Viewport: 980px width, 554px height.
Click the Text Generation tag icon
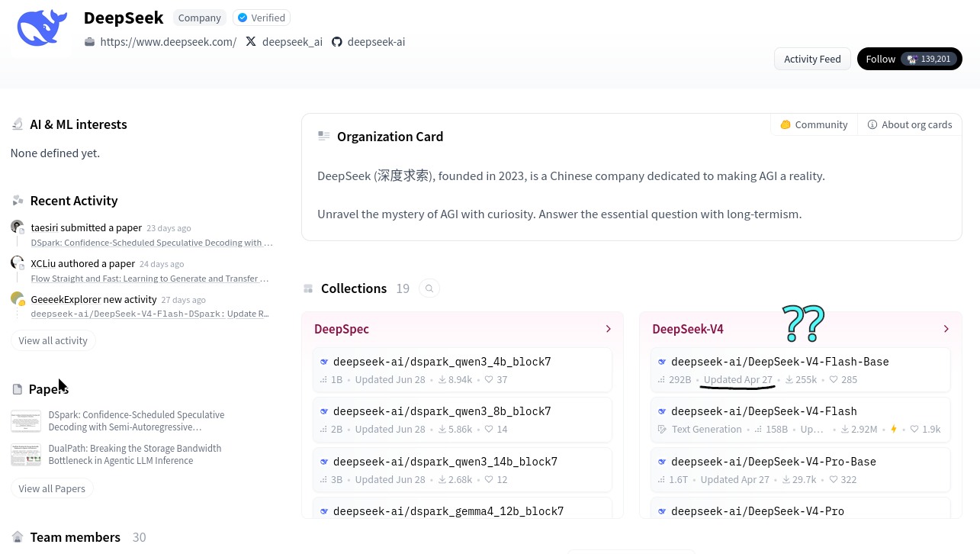(662, 429)
